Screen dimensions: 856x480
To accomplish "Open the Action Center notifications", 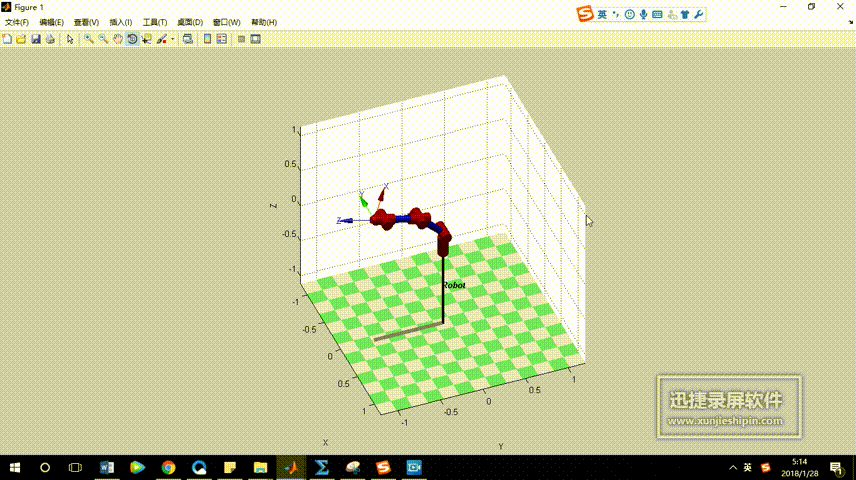I will pyautogui.click(x=836, y=467).
